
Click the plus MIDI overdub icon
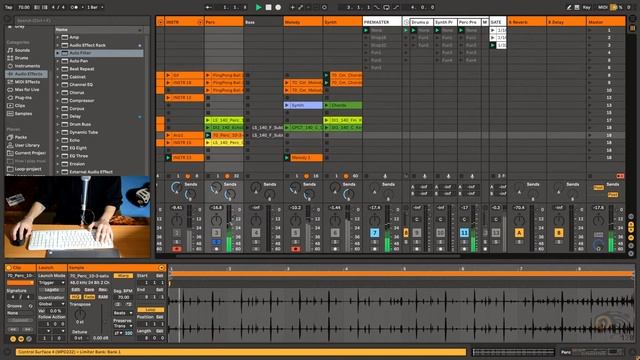coord(292,7)
